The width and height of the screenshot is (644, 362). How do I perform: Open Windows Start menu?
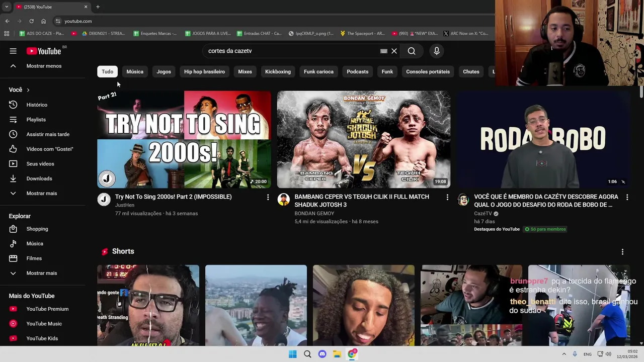[292, 354]
